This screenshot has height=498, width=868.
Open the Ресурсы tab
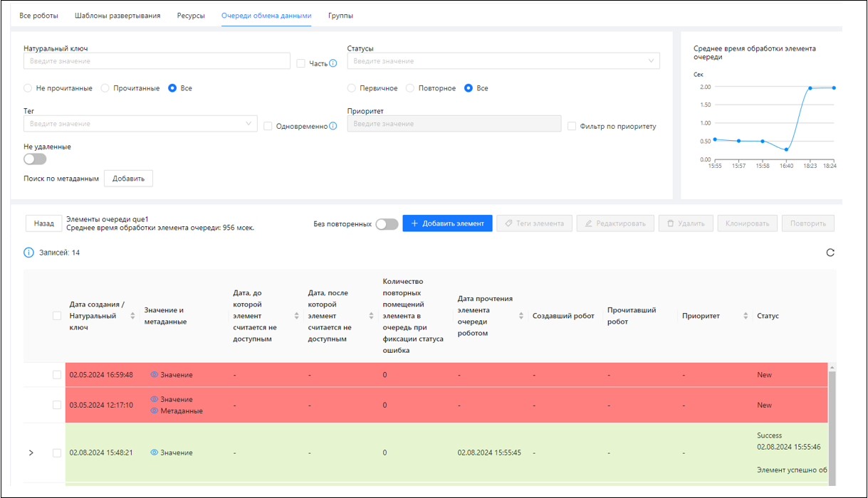tap(191, 16)
